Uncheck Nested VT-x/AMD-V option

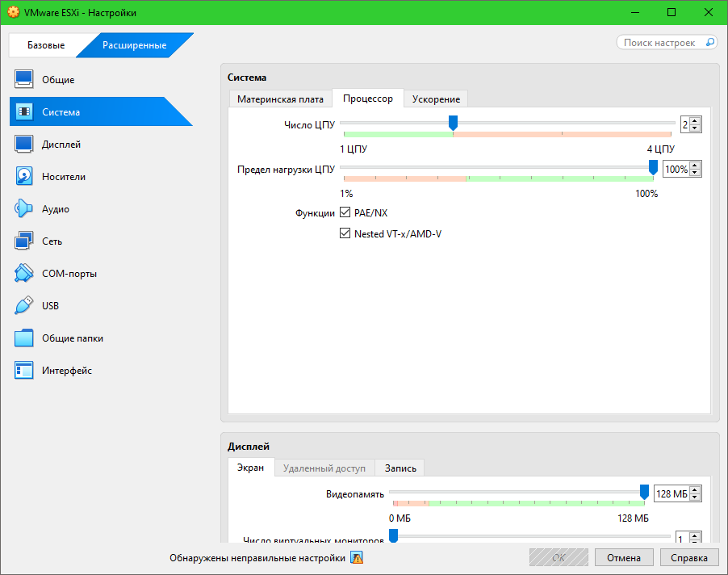coord(345,234)
